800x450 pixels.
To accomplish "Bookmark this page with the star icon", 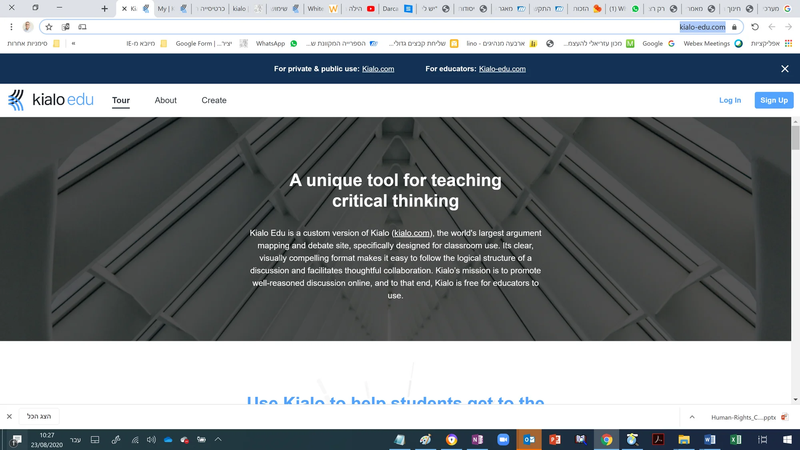I will (49, 27).
